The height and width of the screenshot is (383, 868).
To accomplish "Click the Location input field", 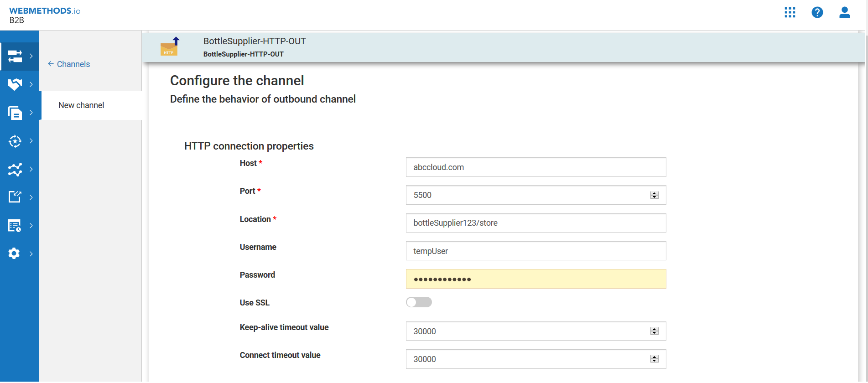I will click(536, 223).
